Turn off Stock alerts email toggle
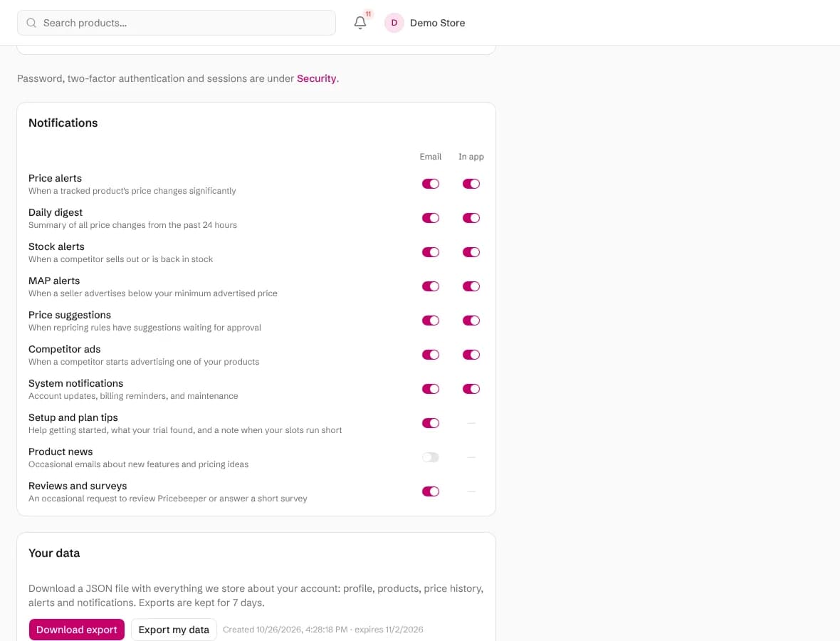 [430, 252]
